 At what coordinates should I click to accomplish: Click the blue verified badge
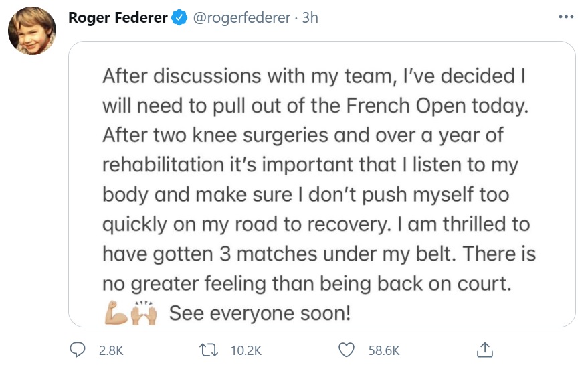pos(179,19)
